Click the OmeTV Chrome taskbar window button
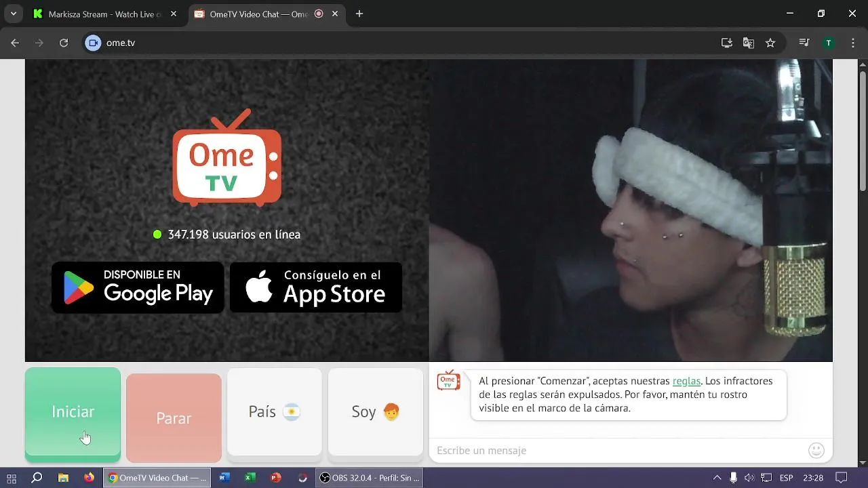 (x=157, y=478)
